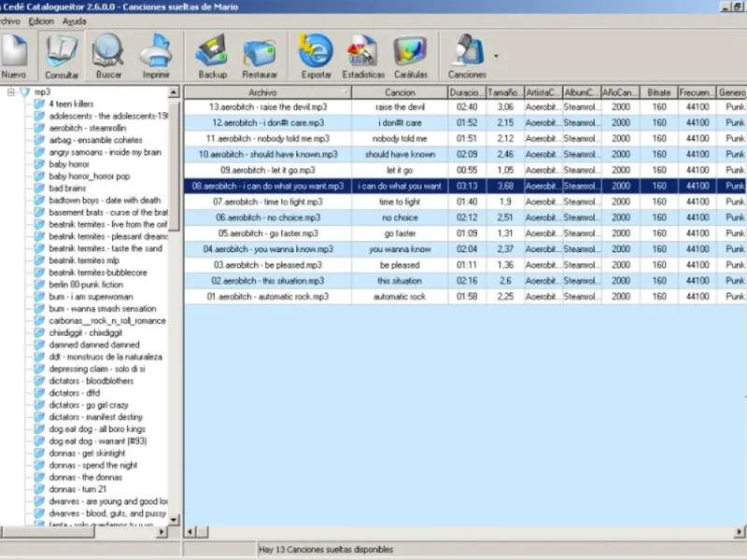
Task: Expand the Canciones dropdown arrow
Action: [496, 56]
